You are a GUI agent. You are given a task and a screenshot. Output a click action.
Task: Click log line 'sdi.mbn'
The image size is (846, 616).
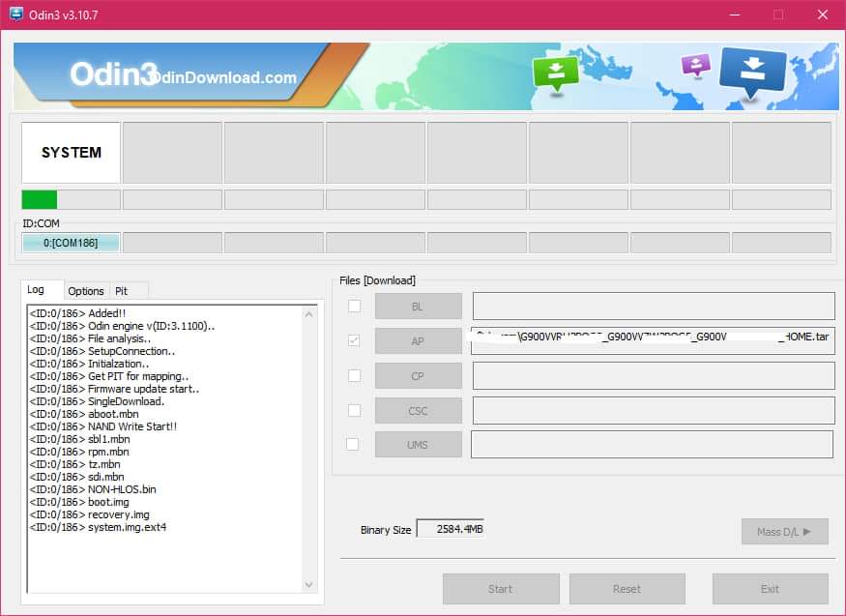coord(76,477)
